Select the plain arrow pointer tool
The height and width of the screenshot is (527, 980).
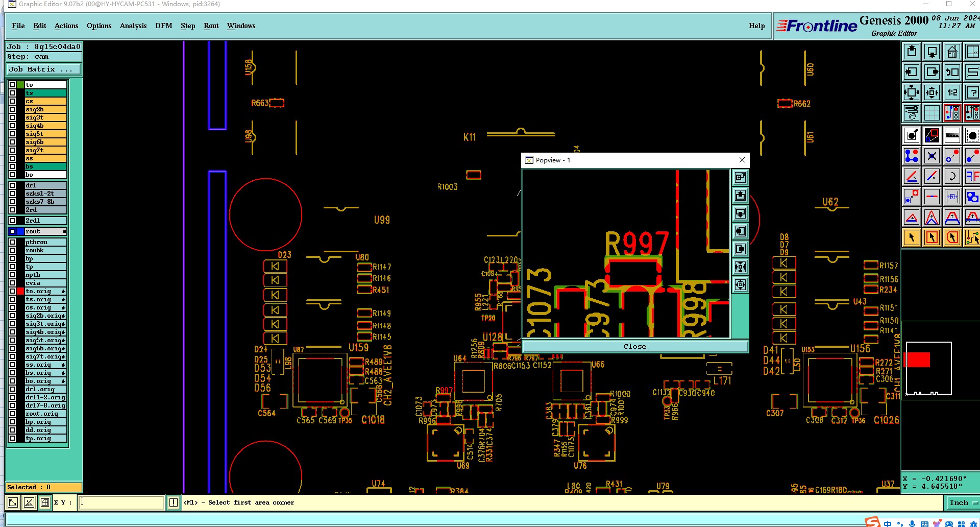912,237
